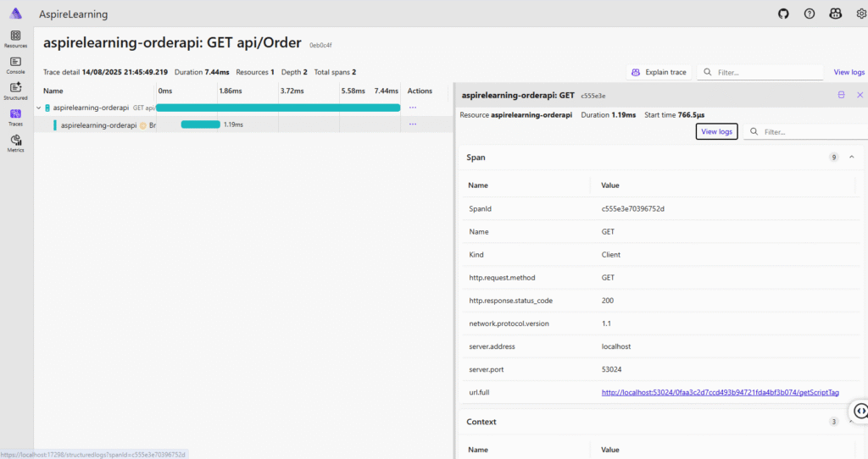Click the http.request.method name cell
Image resolution: width=868 pixels, height=459 pixels.
pyautogui.click(x=502, y=278)
